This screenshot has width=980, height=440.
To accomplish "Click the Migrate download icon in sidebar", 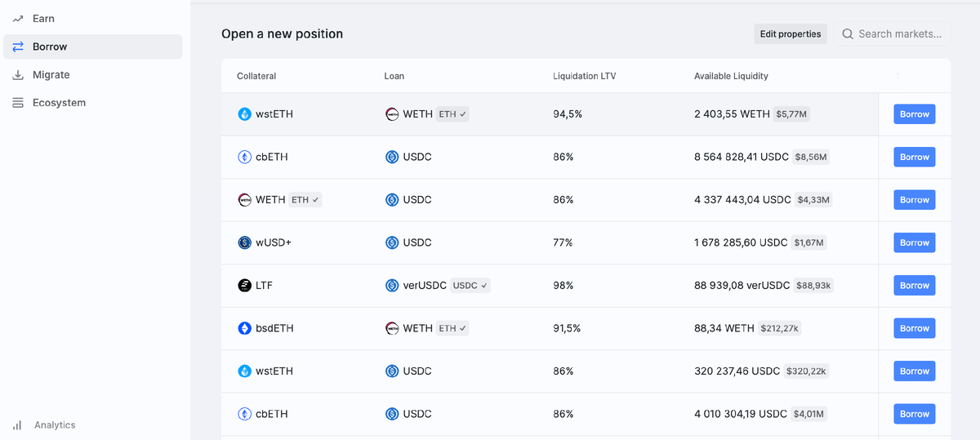I will pyautogui.click(x=18, y=75).
